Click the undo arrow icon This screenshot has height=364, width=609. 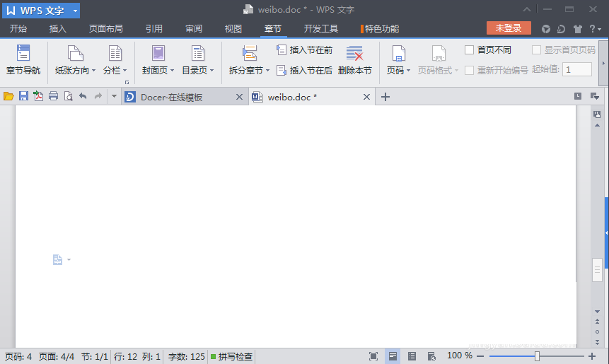[83, 97]
